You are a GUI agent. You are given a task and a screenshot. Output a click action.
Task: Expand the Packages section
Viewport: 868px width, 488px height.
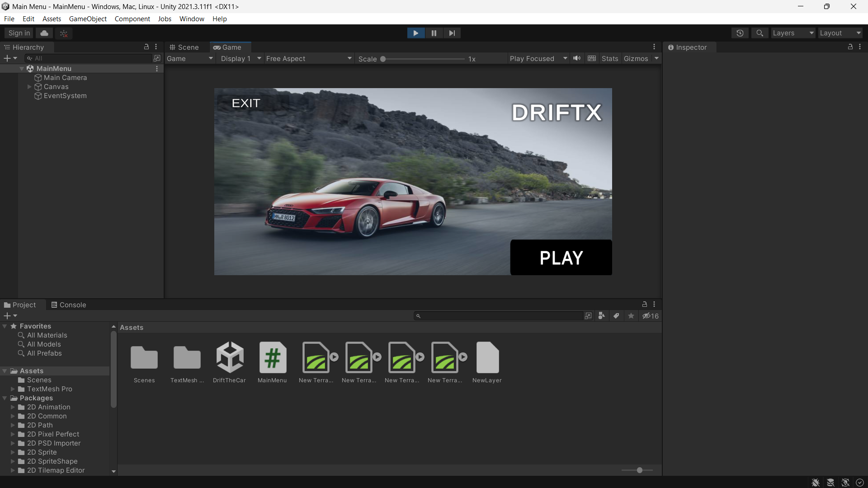coord(5,398)
